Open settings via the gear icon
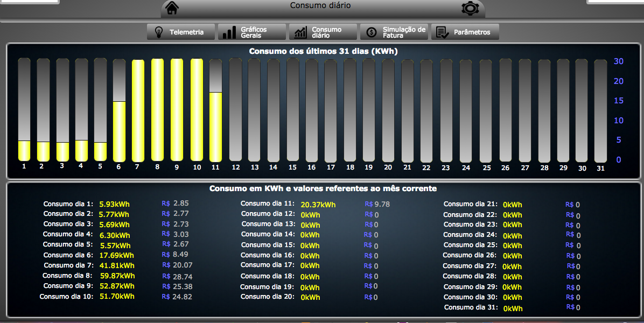 click(470, 8)
